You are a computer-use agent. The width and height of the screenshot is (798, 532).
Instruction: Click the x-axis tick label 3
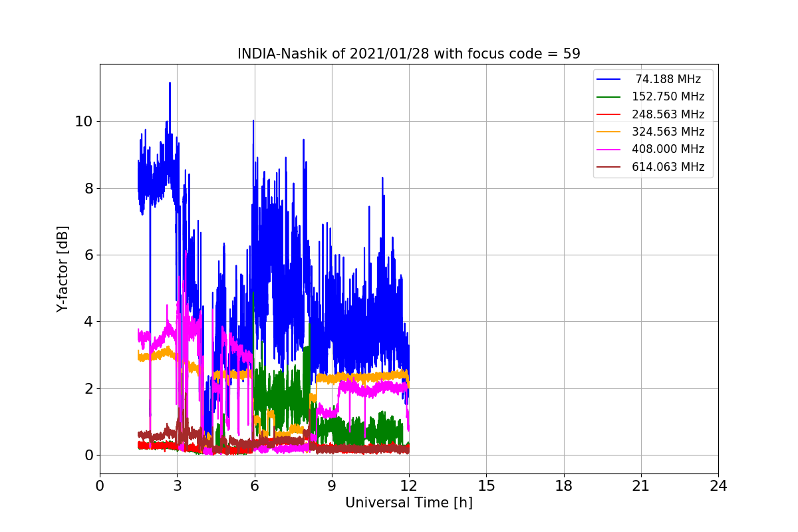point(177,486)
